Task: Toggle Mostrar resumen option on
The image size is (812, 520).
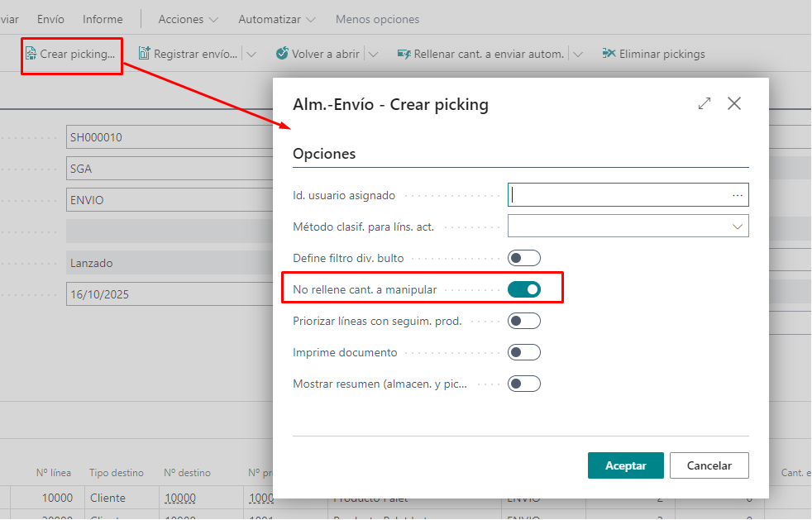Action: 523,384
